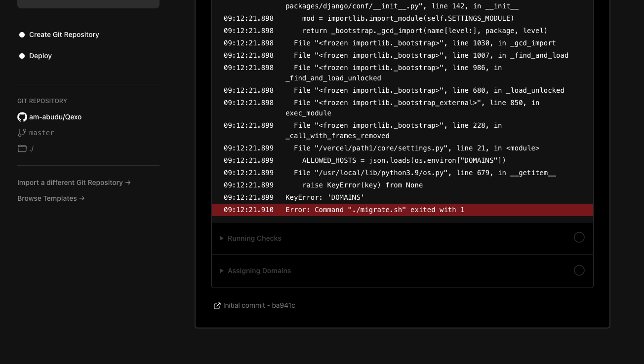Open the Browse Templates link
This screenshot has width=644, height=364.
(x=51, y=198)
